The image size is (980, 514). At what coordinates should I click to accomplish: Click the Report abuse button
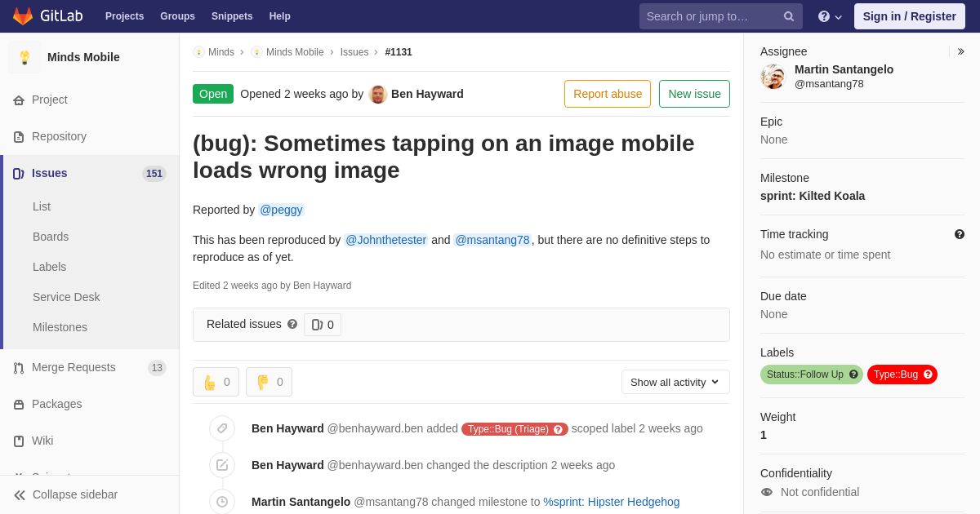pos(608,94)
